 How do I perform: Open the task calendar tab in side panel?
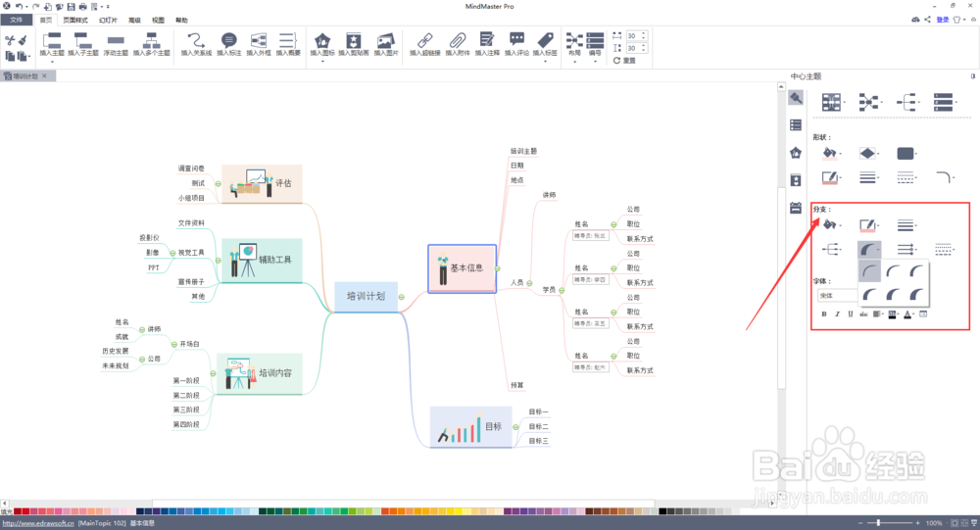click(x=796, y=208)
